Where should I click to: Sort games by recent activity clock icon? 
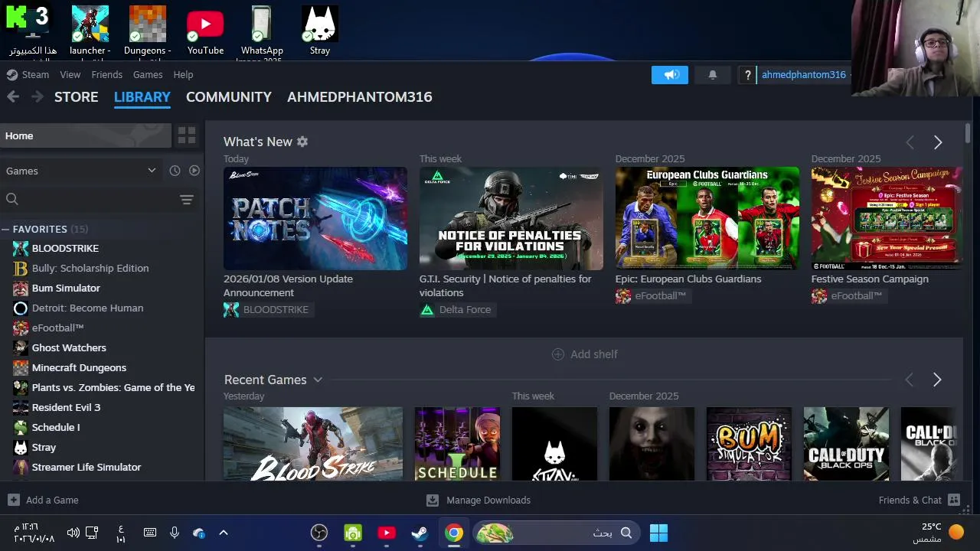click(x=175, y=171)
